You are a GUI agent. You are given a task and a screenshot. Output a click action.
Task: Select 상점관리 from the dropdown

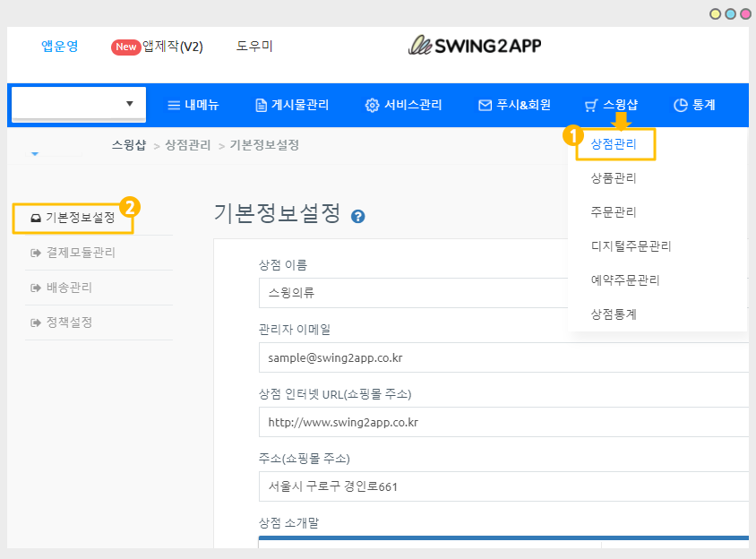pyautogui.click(x=614, y=143)
